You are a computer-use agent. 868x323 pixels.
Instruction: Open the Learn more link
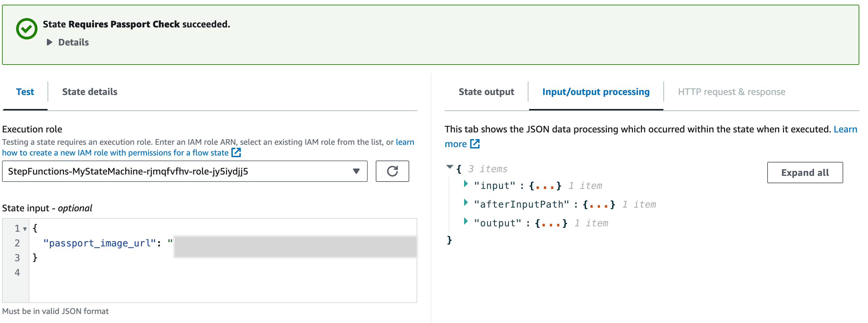tap(845, 129)
